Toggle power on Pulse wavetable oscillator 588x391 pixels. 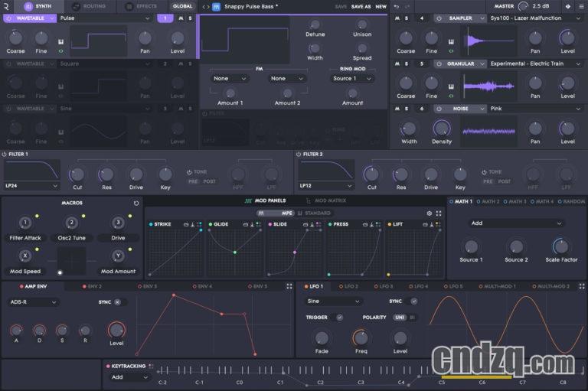click(9, 18)
